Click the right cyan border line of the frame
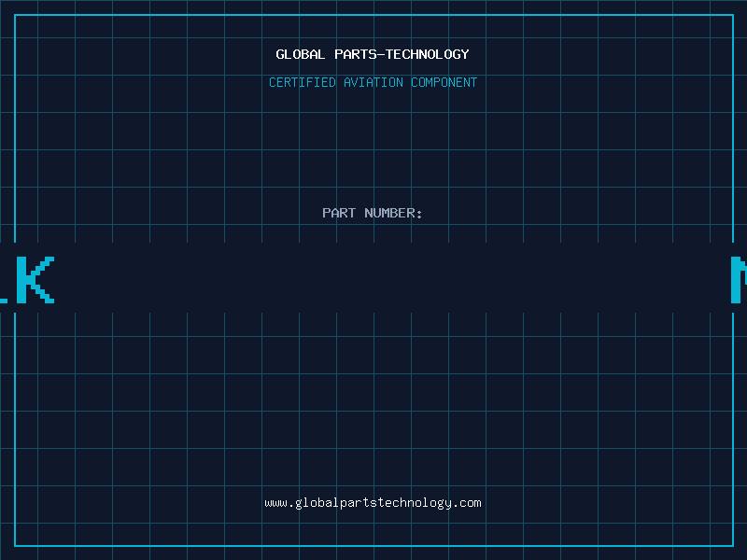The width and height of the screenshot is (747, 560). pos(733,129)
